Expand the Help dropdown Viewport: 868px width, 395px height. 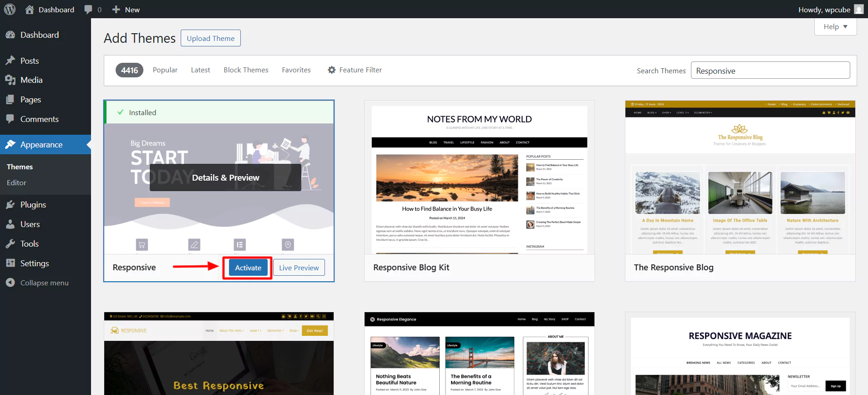pyautogui.click(x=835, y=27)
